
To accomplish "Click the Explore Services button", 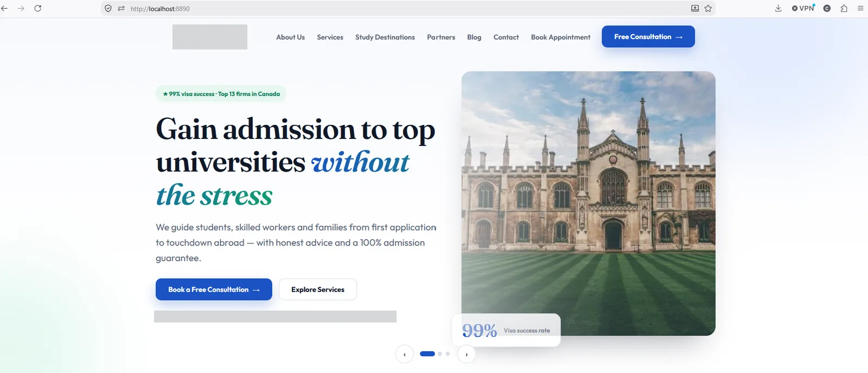I will (x=318, y=289).
